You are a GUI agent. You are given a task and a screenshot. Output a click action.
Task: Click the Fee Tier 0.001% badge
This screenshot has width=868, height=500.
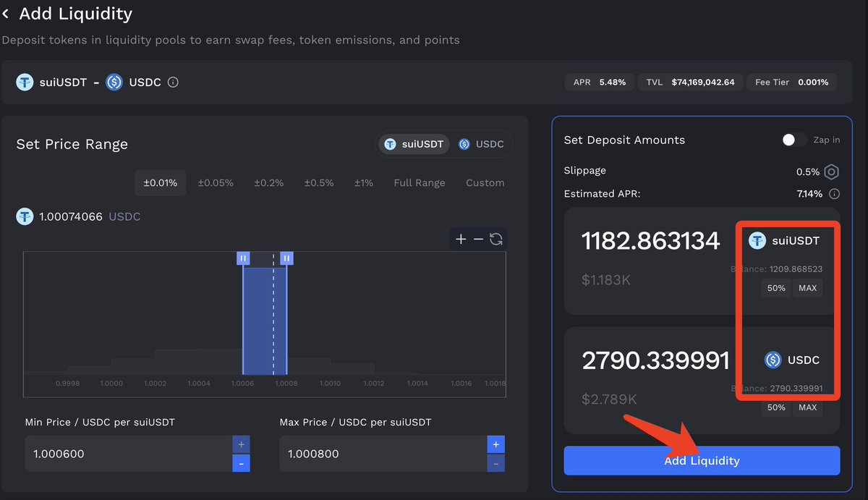pos(791,82)
